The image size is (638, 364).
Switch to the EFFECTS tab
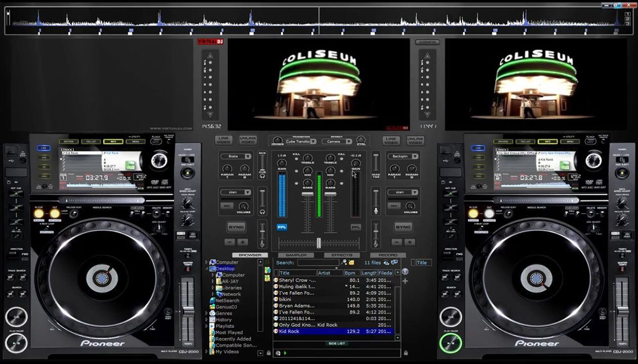point(342,255)
